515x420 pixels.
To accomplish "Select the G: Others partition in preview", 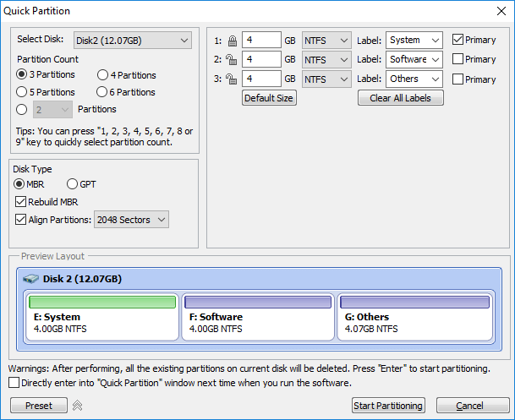I will [x=415, y=317].
